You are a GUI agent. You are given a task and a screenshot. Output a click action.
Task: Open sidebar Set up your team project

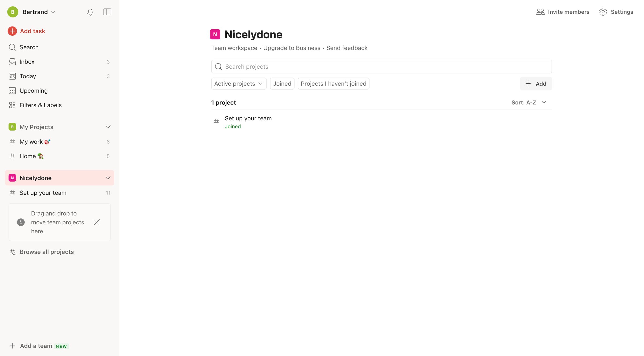(x=60, y=193)
